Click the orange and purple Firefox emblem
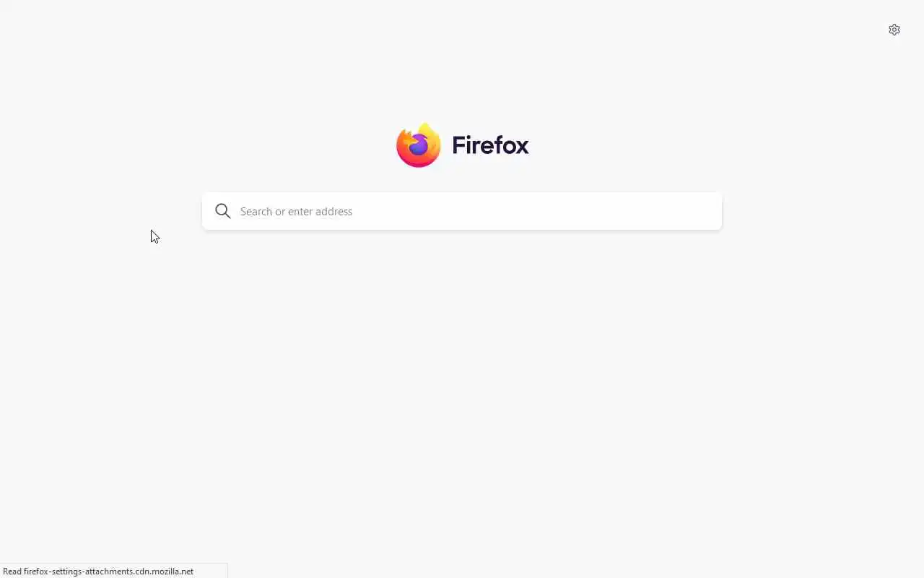The image size is (924, 578). [419, 145]
